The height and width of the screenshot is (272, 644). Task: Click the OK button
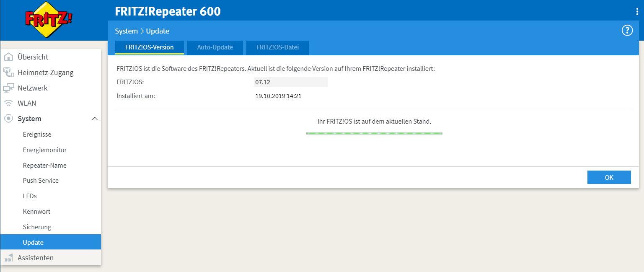pos(609,177)
